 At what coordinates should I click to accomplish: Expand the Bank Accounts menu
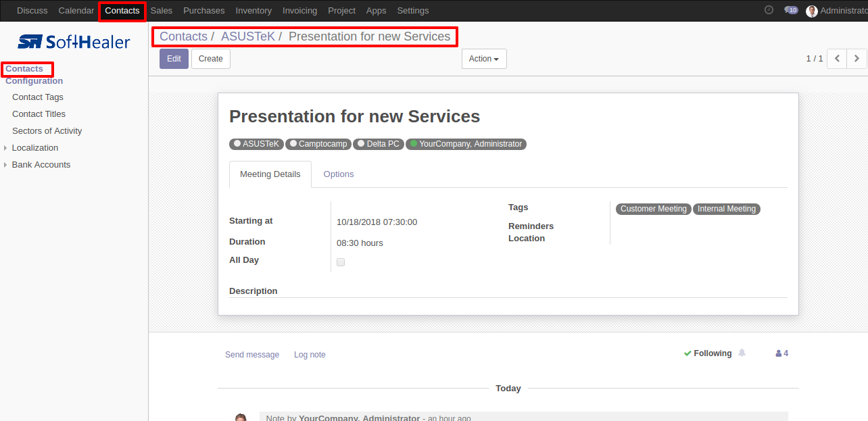(x=41, y=164)
